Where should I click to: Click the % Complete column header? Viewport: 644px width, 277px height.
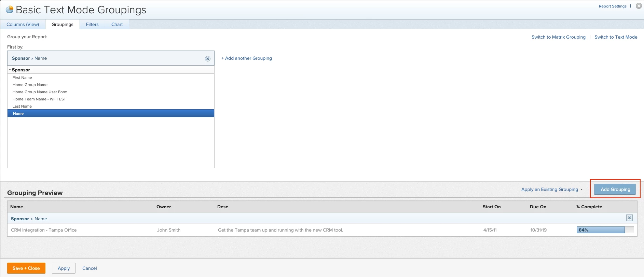click(x=589, y=207)
